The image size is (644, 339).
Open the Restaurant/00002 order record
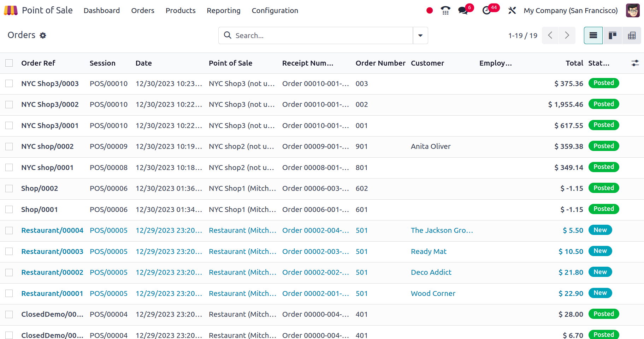point(52,272)
